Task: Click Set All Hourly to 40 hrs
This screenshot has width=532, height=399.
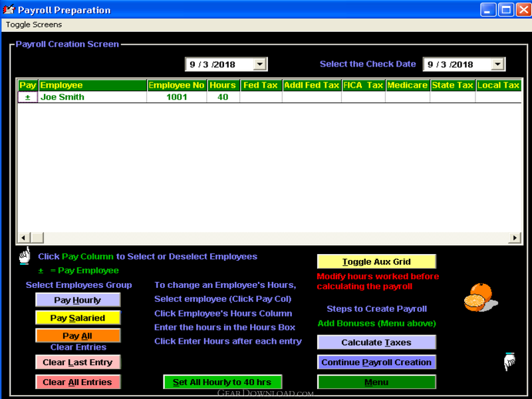Action: [x=222, y=382]
